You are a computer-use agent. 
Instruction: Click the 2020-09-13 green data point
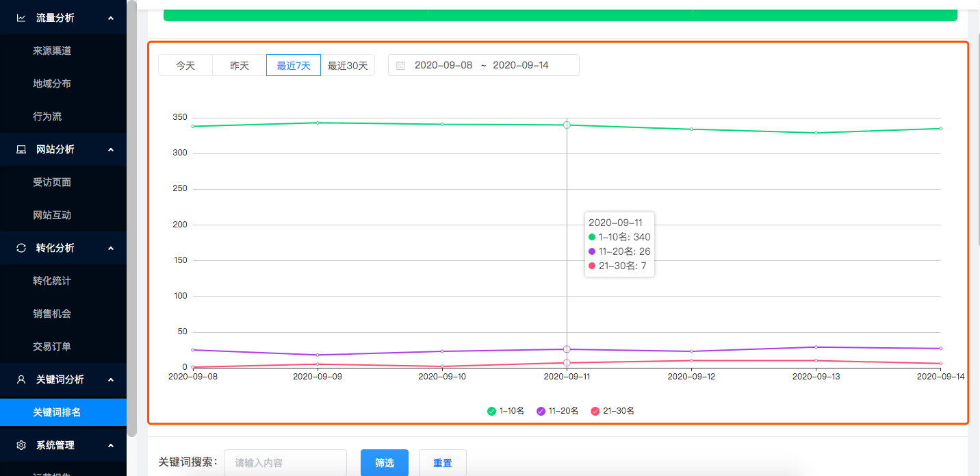(x=816, y=133)
